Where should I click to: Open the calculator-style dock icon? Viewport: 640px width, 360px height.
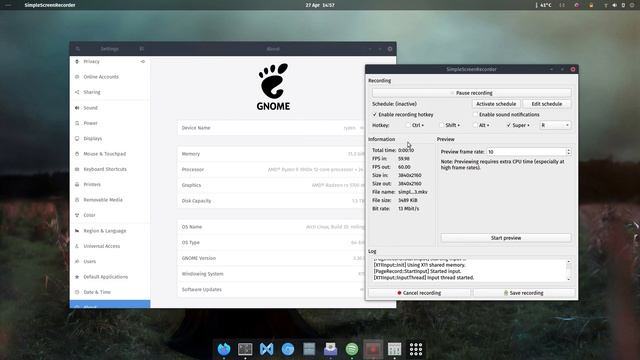(394, 349)
